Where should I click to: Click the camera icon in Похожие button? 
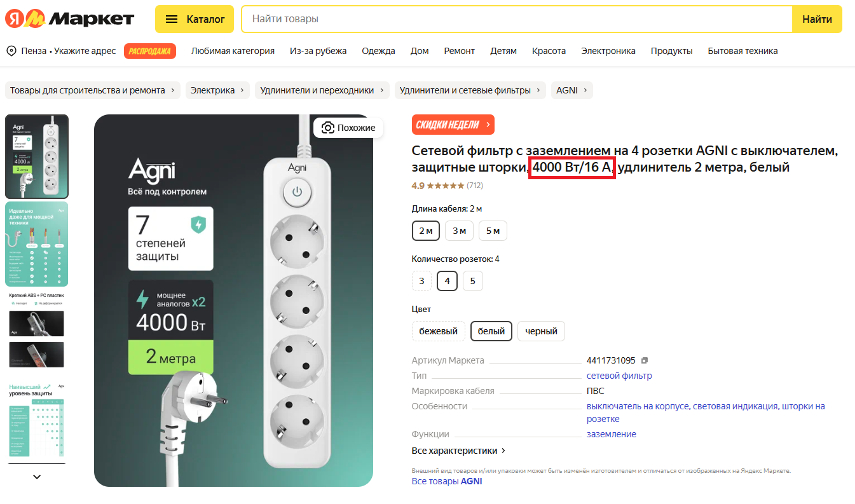[x=328, y=128]
